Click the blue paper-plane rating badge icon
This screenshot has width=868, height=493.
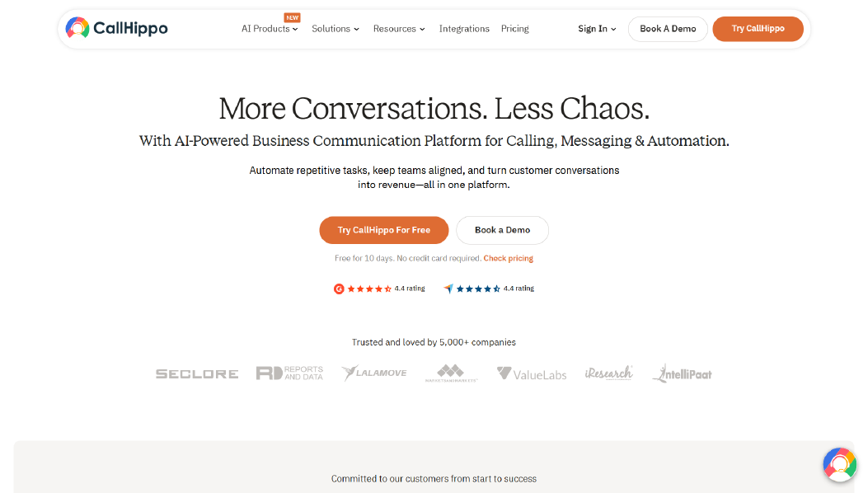[448, 289]
